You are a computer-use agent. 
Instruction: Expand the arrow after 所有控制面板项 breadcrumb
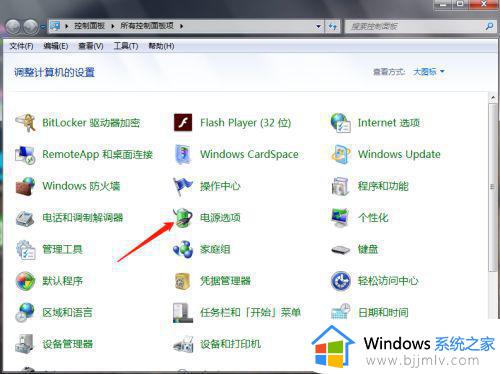[x=181, y=26]
